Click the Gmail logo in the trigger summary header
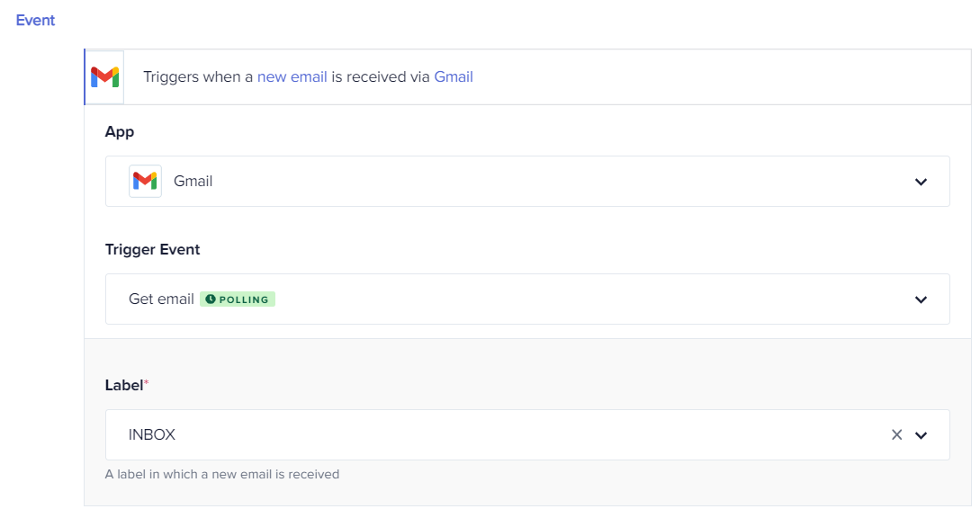The image size is (980, 518). click(x=105, y=77)
